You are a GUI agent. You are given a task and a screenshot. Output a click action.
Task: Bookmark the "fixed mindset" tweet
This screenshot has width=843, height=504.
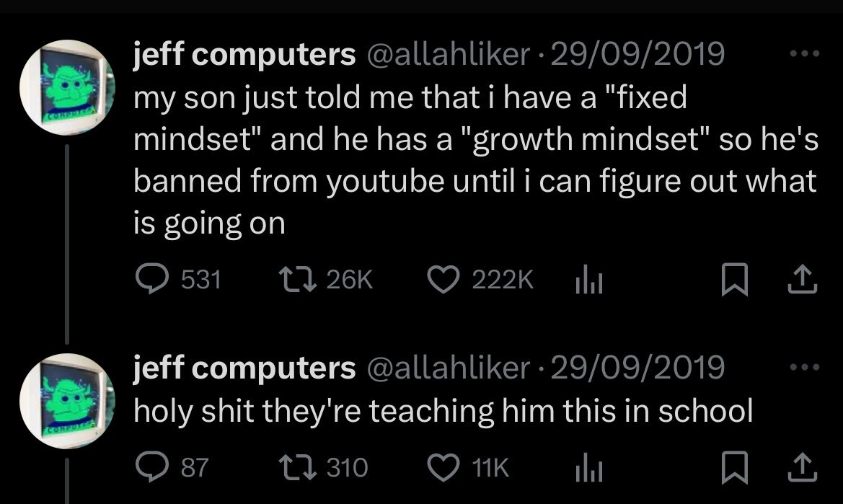[x=734, y=280]
